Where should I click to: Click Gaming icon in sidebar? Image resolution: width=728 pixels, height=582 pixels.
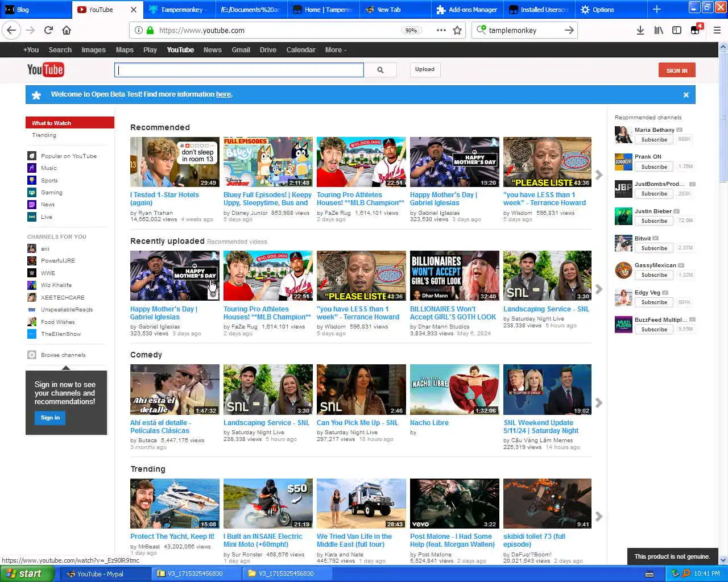click(x=32, y=192)
